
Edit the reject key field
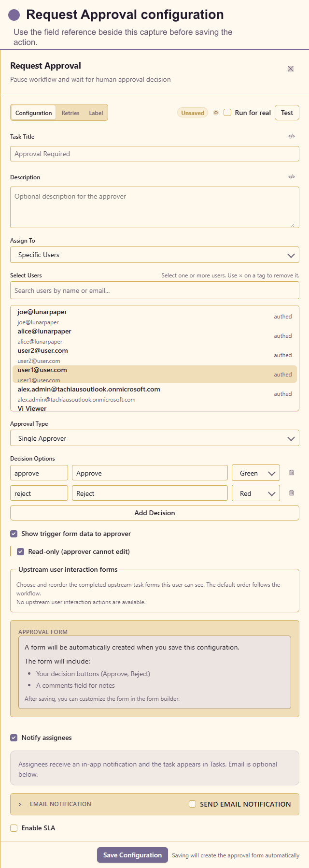pyautogui.click(x=39, y=493)
